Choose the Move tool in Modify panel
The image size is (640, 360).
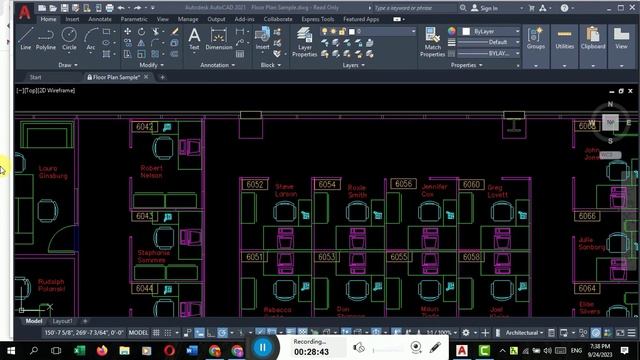click(x=127, y=31)
